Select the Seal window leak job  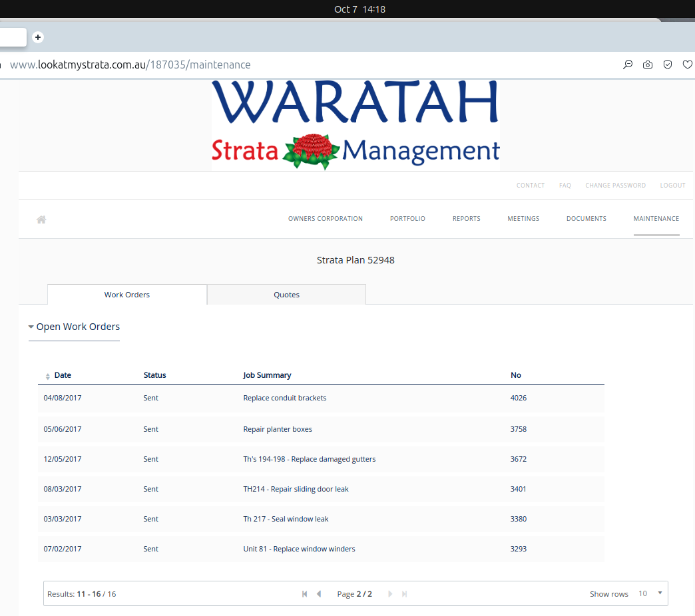[286, 519]
